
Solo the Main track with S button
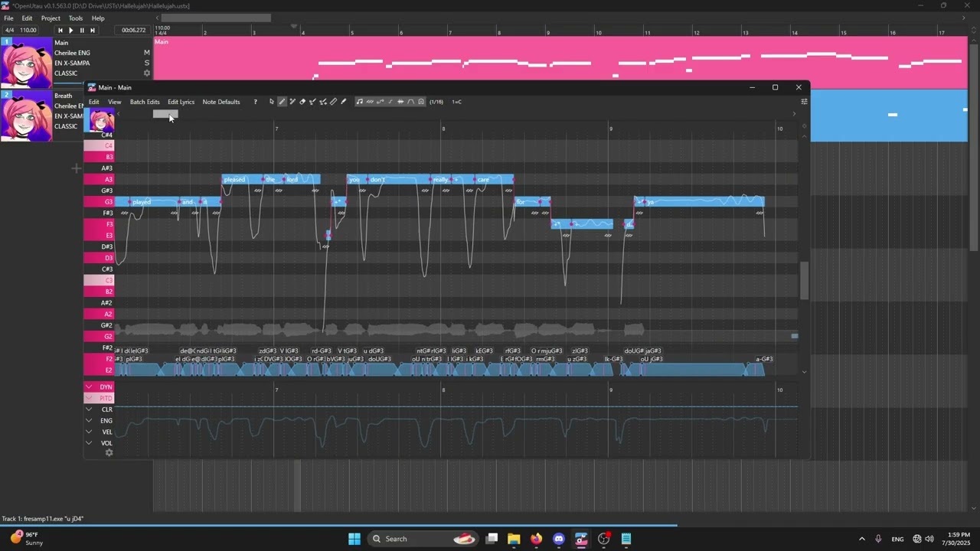147,63
